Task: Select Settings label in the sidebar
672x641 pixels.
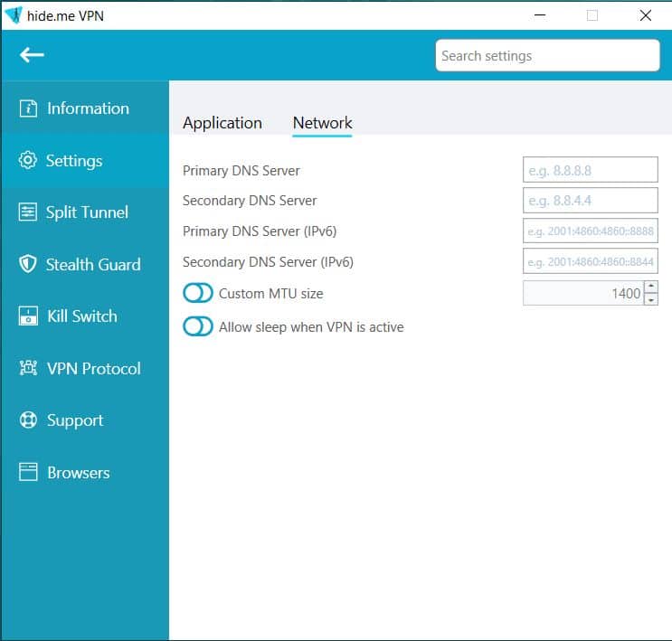Action: coord(74,161)
